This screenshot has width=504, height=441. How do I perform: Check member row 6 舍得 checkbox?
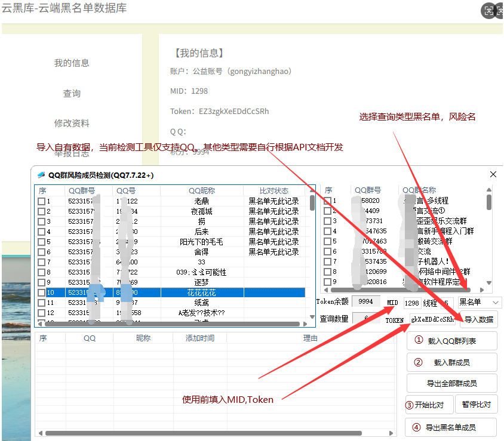coord(41,252)
